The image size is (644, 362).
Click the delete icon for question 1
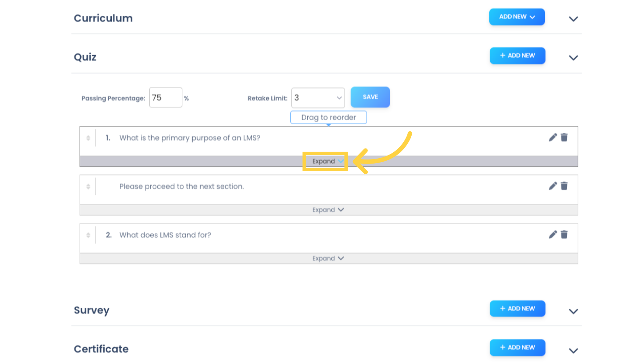tap(565, 137)
